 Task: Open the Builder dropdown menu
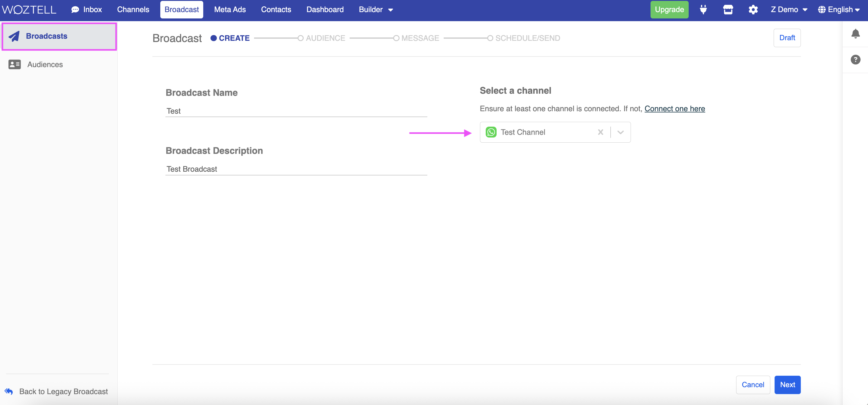point(376,9)
